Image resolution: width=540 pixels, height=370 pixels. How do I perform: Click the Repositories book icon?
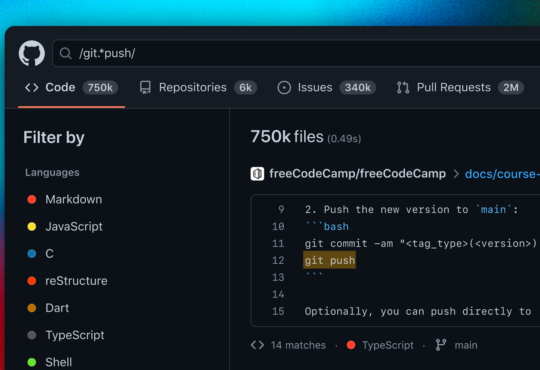pyautogui.click(x=145, y=88)
